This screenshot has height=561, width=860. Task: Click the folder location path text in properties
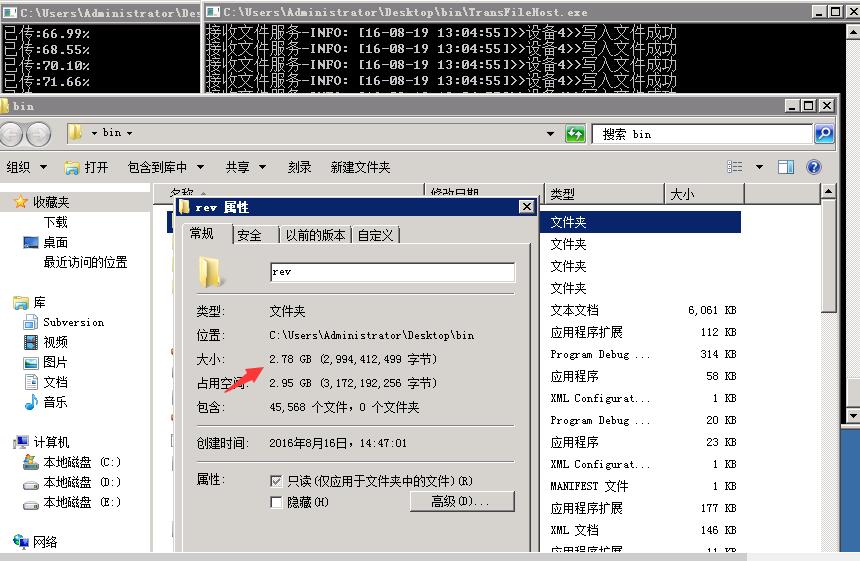(371, 335)
